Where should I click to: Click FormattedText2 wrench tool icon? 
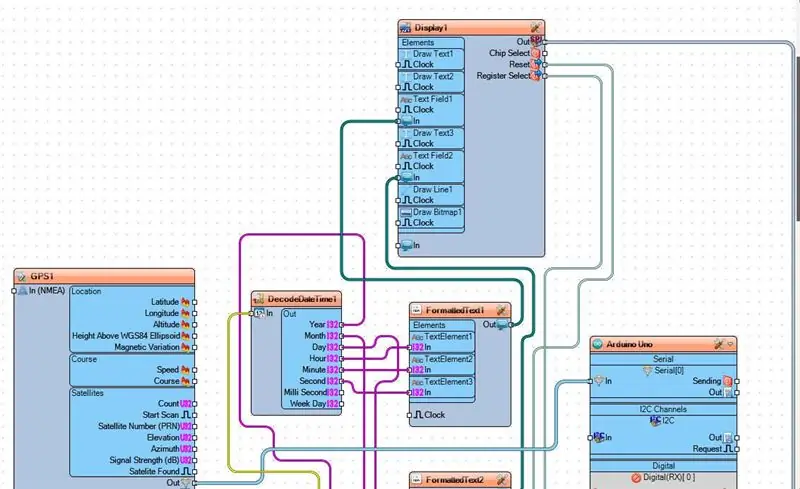502,479
